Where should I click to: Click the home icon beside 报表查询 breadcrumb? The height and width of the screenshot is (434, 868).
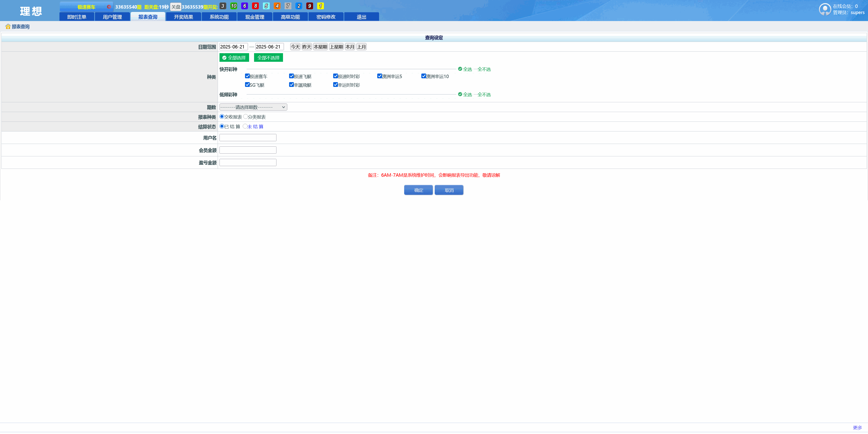point(8,26)
